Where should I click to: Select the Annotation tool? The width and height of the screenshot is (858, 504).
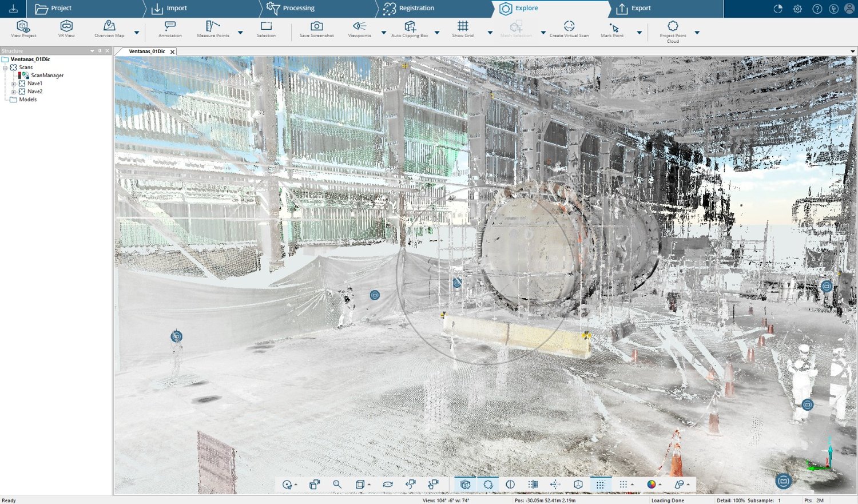(170, 29)
